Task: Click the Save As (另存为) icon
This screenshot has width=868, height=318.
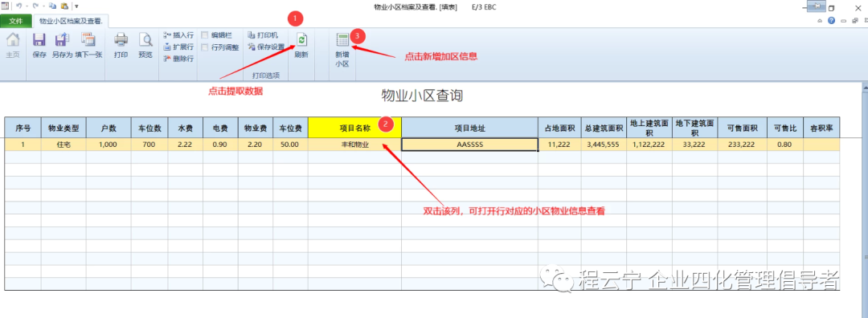Action: coord(61,40)
